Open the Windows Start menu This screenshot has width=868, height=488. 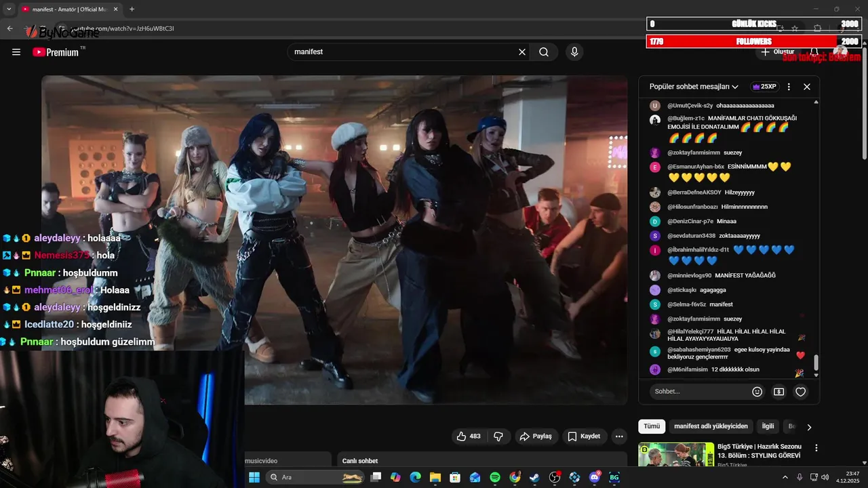[x=254, y=478]
